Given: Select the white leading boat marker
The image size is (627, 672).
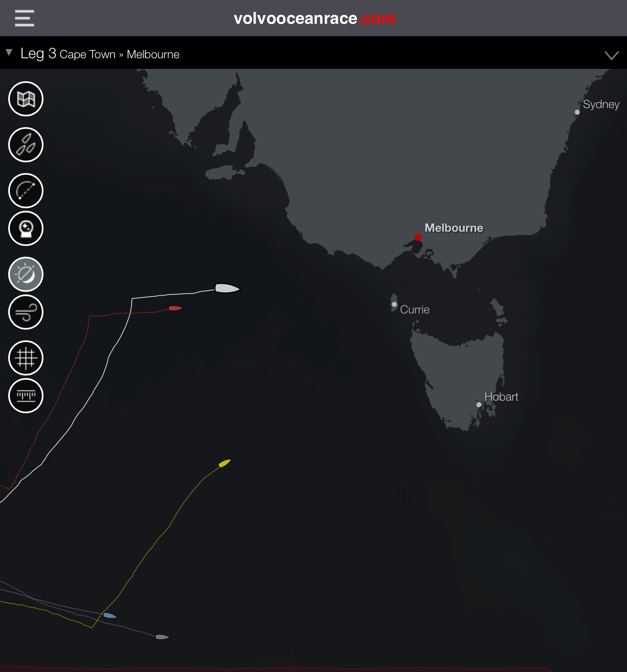Looking at the screenshot, I should click(x=227, y=288).
